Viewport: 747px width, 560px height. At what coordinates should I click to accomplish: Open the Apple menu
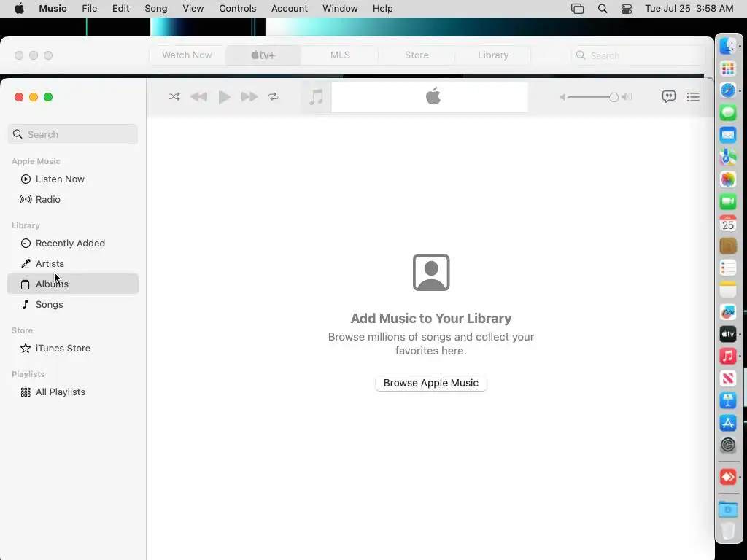(x=19, y=9)
